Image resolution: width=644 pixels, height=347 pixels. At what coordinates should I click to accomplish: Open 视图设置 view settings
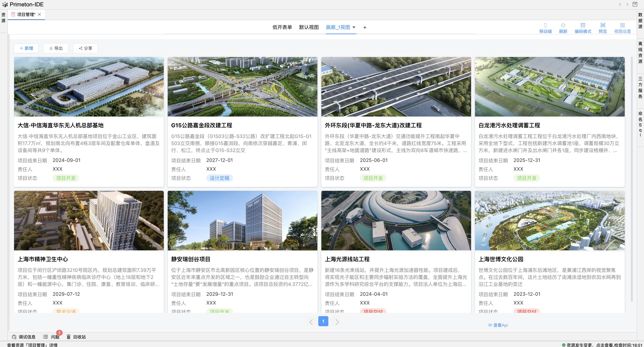(622, 28)
